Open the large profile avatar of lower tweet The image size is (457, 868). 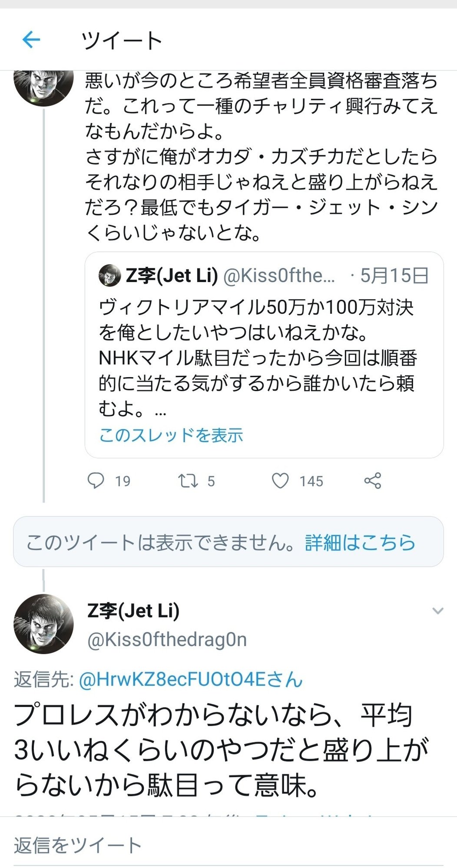43,624
